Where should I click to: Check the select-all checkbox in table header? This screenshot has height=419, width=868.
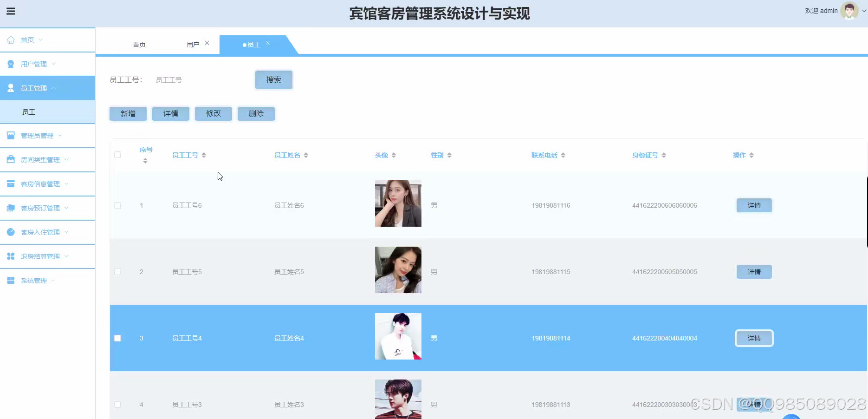(x=117, y=155)
